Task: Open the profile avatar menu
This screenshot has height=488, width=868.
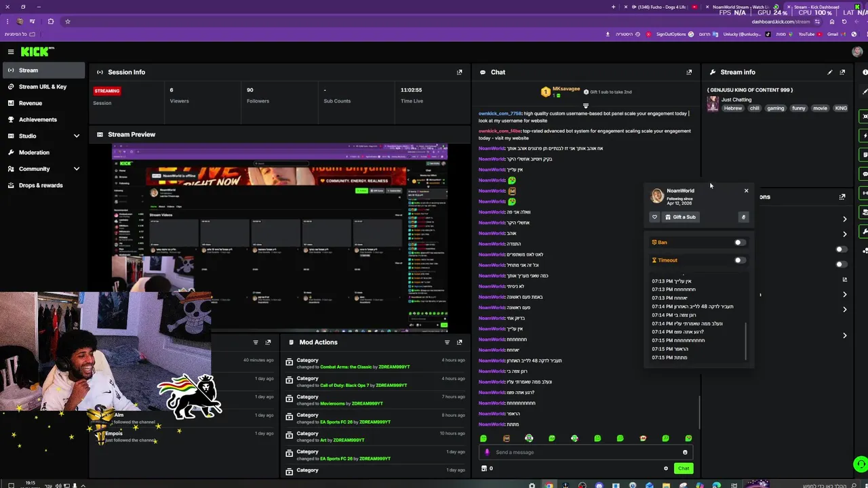Action: 857,52
